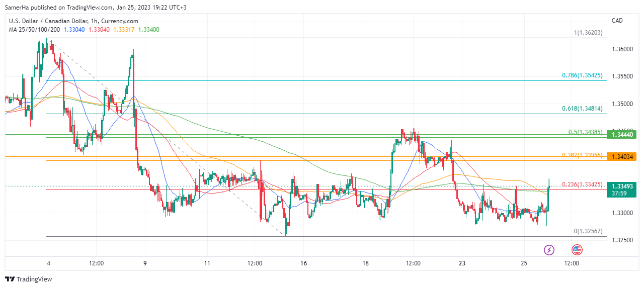644x288 pixels.
Task: Select the green 1.34440 price tag
Action: point(621,134)
